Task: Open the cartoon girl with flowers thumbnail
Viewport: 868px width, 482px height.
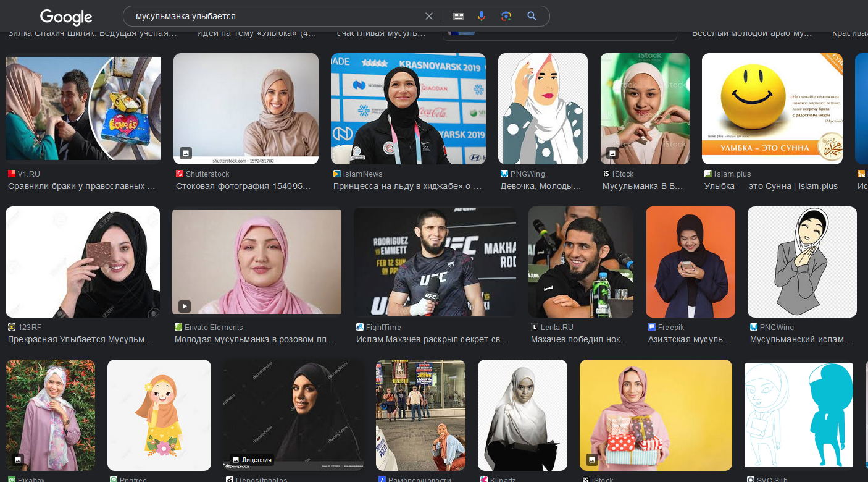Action: [x=159, y=415]
